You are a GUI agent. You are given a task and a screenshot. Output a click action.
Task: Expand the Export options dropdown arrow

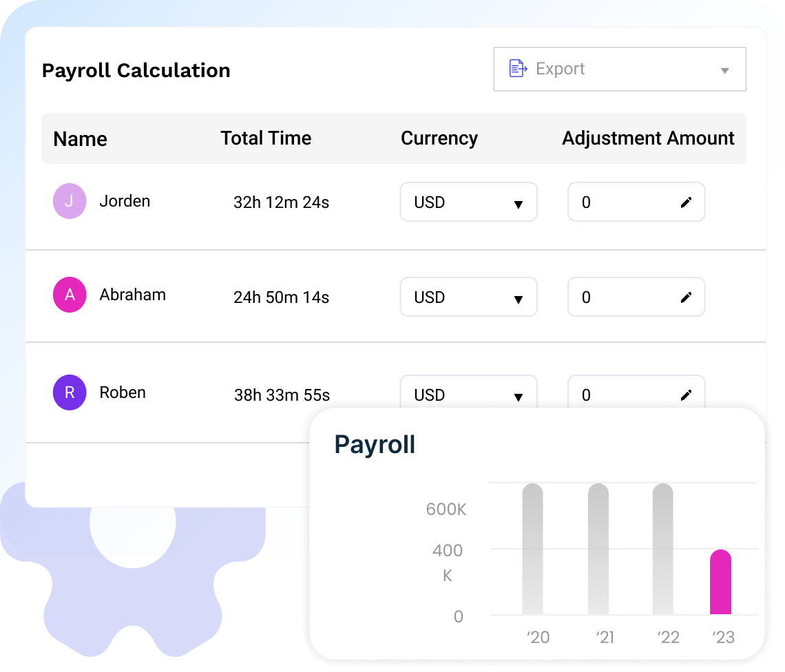coord(724,70)
